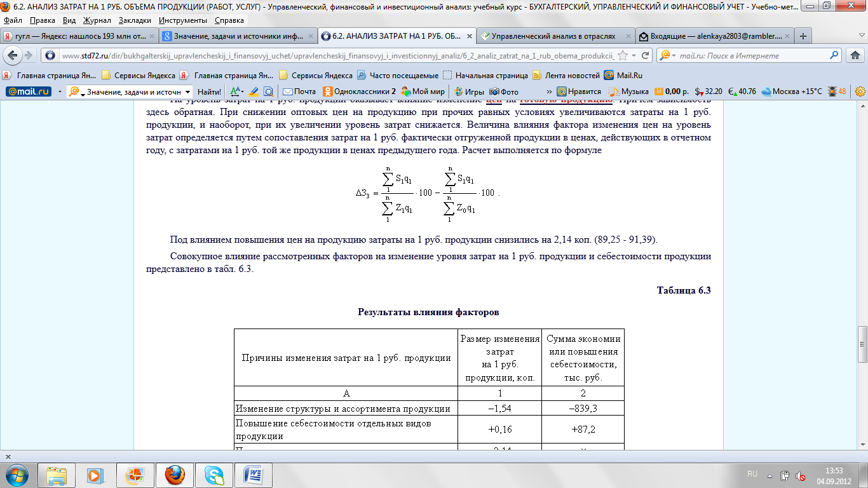Open Одноклассники from the mail.ru toolbar
This screenshot has width=868, height=488.
(359, 91)
